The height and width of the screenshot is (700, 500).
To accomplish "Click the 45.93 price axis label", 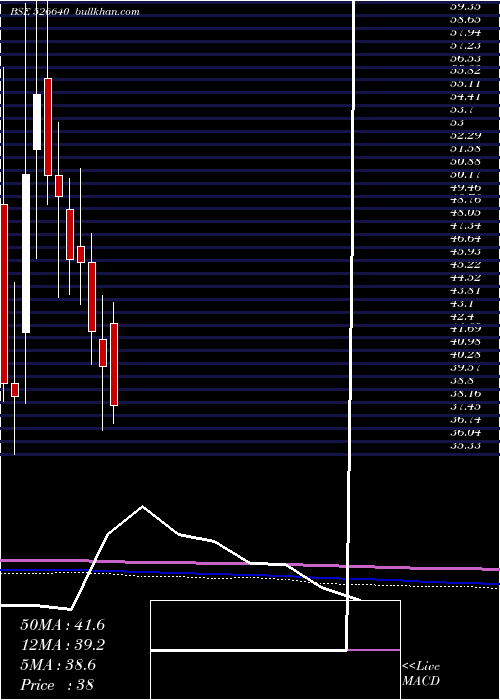I will tap(465, 251).
